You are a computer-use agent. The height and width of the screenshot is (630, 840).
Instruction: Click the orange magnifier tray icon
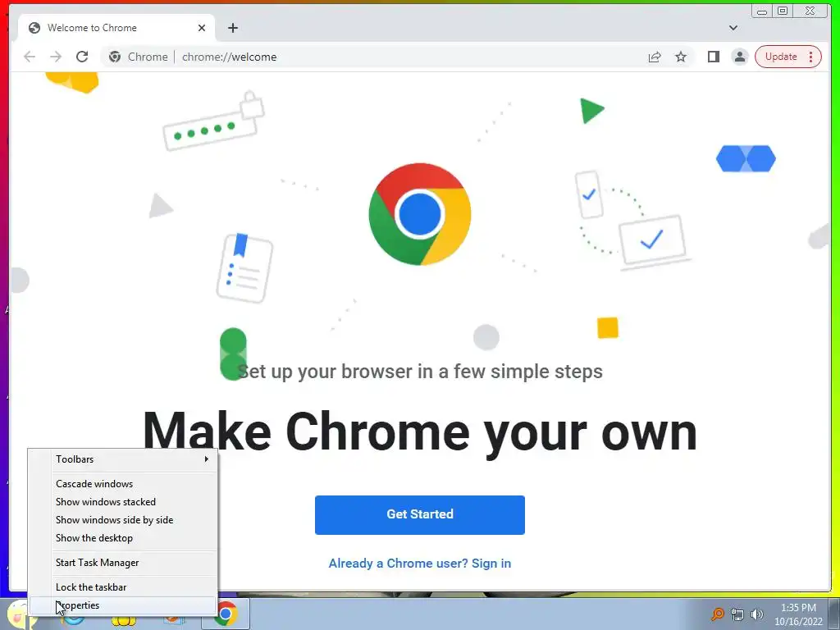[717, 614]
